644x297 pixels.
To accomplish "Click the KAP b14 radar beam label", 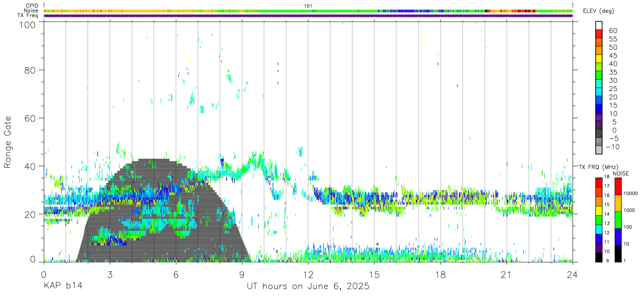I will [x=62, y=287].
